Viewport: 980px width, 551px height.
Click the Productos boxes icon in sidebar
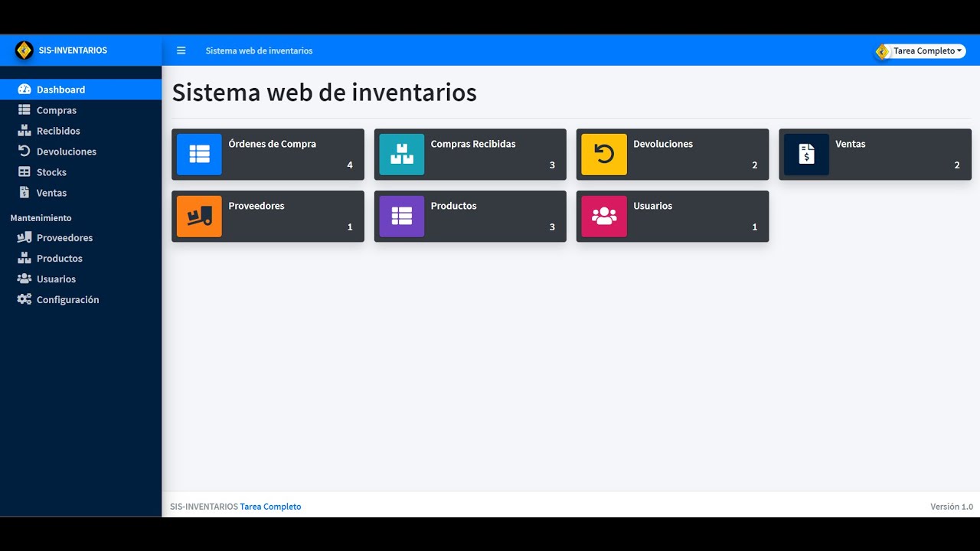pos(24,259)
